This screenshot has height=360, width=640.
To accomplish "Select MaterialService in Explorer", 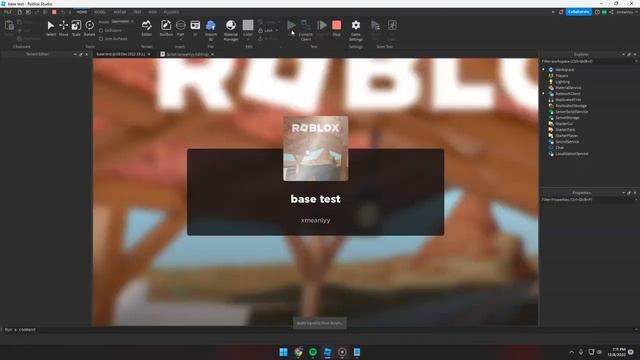I will (568, 88).
